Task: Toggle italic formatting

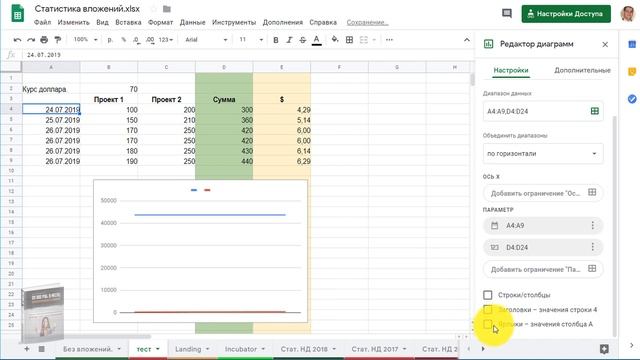Action: click(289, 40)
